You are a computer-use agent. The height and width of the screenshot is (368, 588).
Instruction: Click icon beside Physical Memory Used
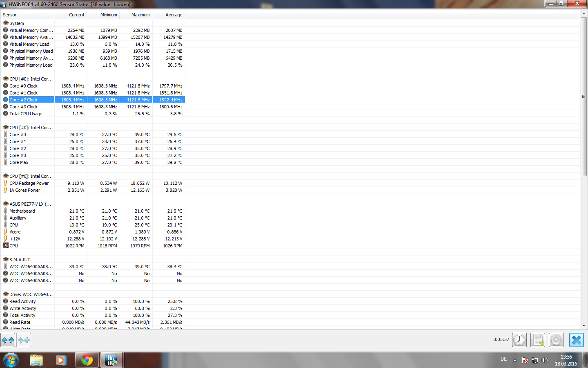[x=5, y=51]
